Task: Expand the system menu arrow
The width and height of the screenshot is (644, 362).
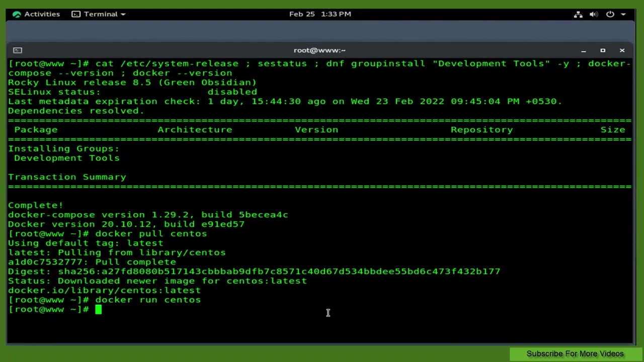Action: coord(624,14)
